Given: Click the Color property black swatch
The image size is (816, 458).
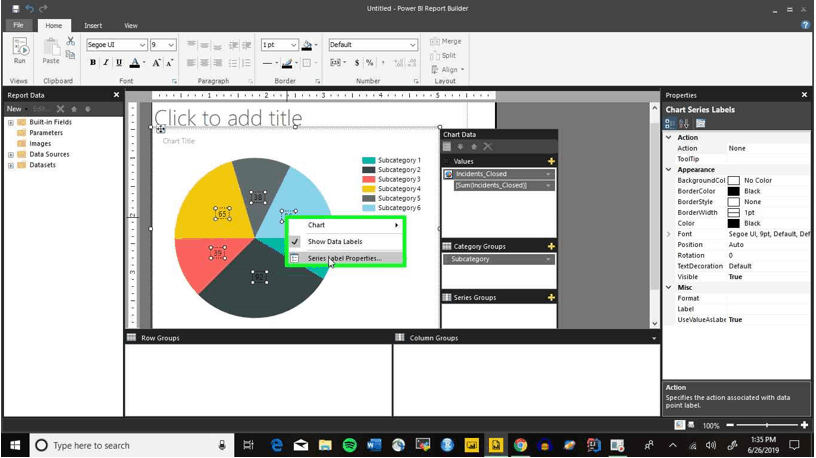Looking at the screenshot, I should (733, 223).
